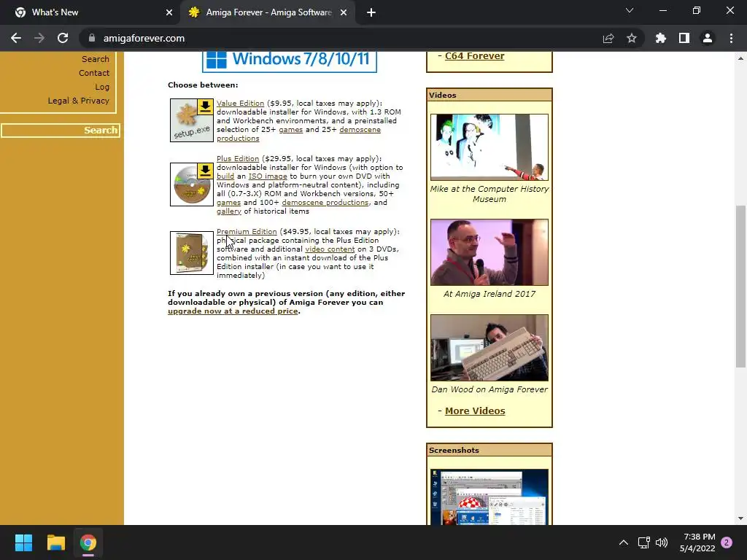Viewport: 747px width, 560px height.
Task: Open the More Videos link
Action: tap(475, 411)
